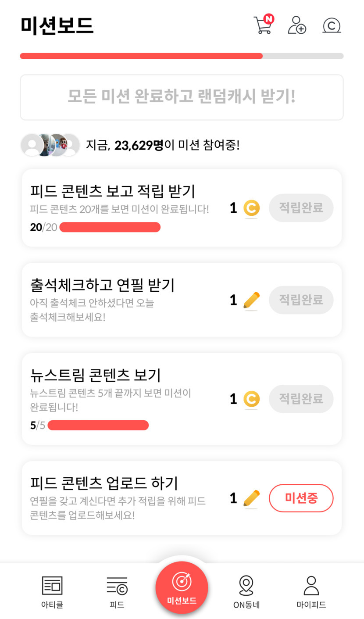Go to the ON동네 tab

[x=246, y=592]
